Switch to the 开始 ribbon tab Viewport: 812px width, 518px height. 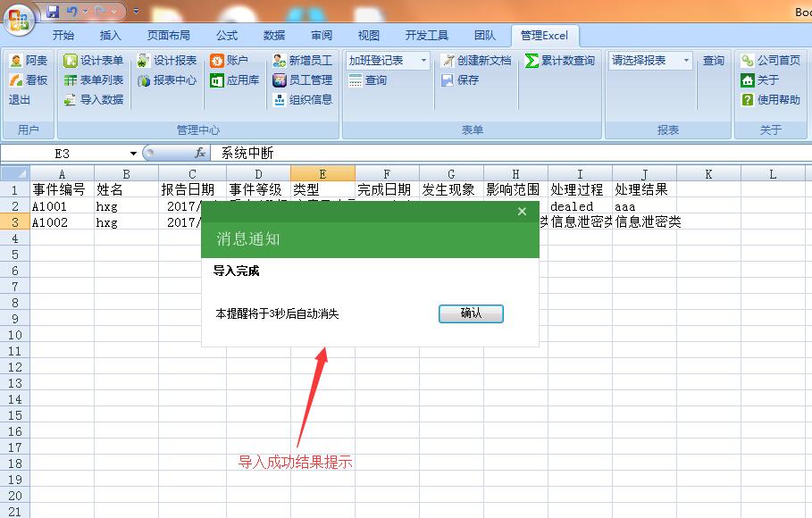tap(63, 35)
